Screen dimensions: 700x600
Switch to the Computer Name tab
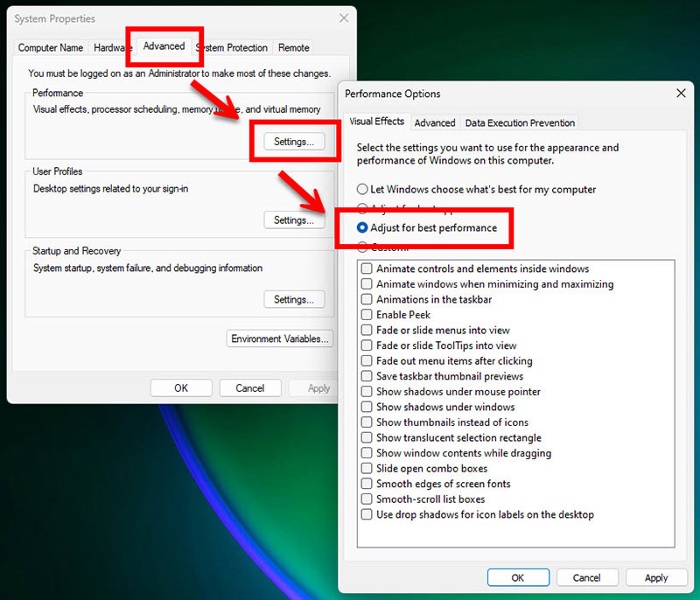coord(51,48)
